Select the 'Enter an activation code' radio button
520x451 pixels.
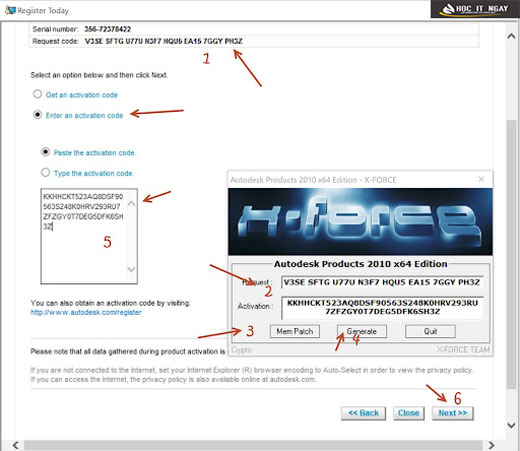click(x=37, y=115)
